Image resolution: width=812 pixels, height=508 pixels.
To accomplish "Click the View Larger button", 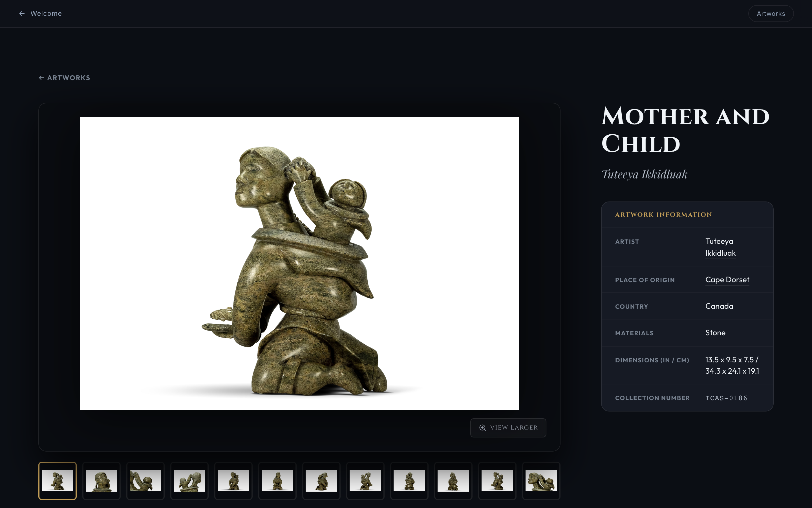I will (508, 427).
